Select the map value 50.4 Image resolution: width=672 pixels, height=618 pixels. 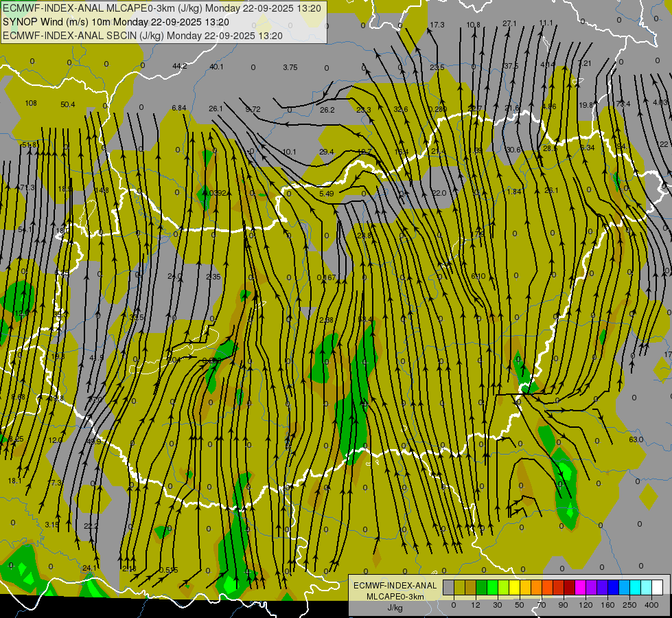pos(68,104)
